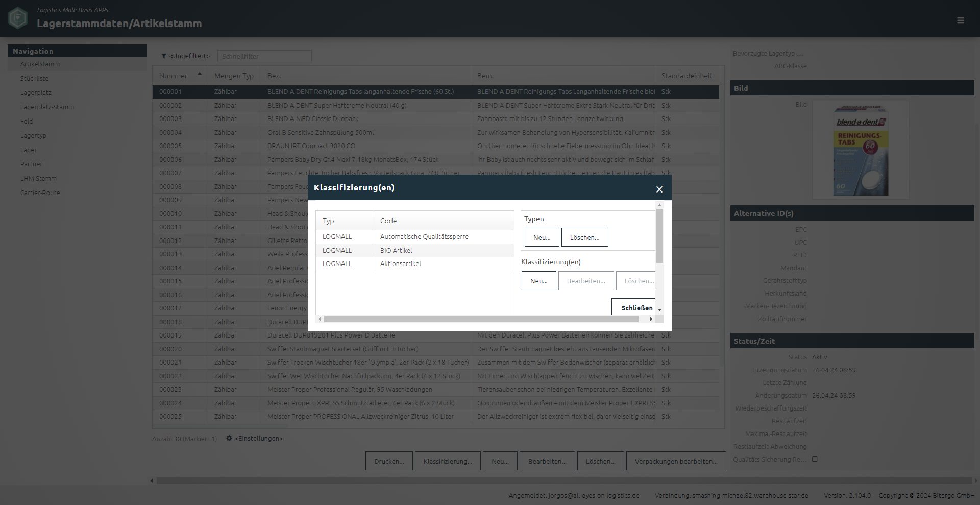Open Lagerplatz-Stamm in navigation

coord(47,107)
